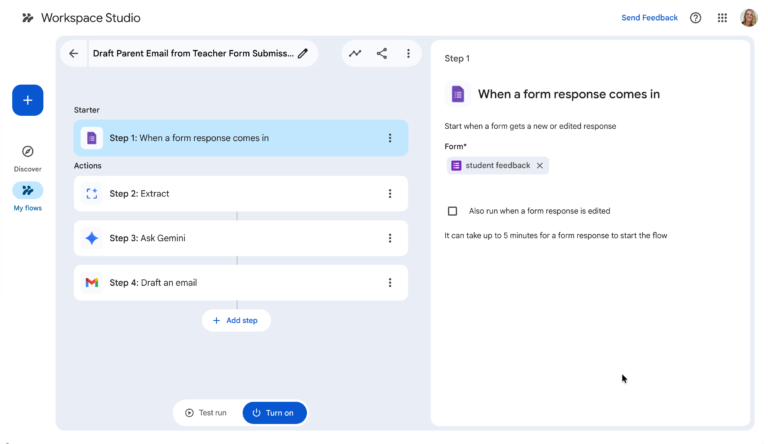Open the activity chart icon
The width and height of the screenshot is (768, 444).
[x=355, y=53]
